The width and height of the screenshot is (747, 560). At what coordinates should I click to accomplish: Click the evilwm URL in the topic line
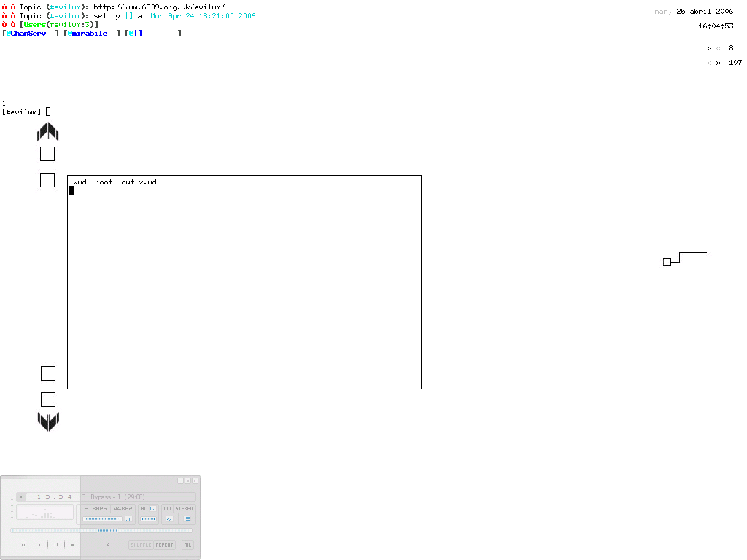click(x=158, y=7)
